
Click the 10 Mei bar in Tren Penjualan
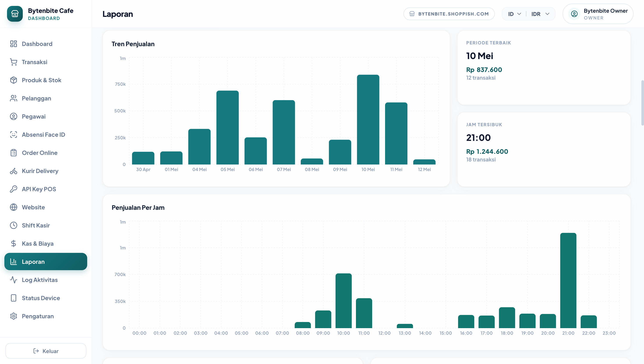[368, 119]
